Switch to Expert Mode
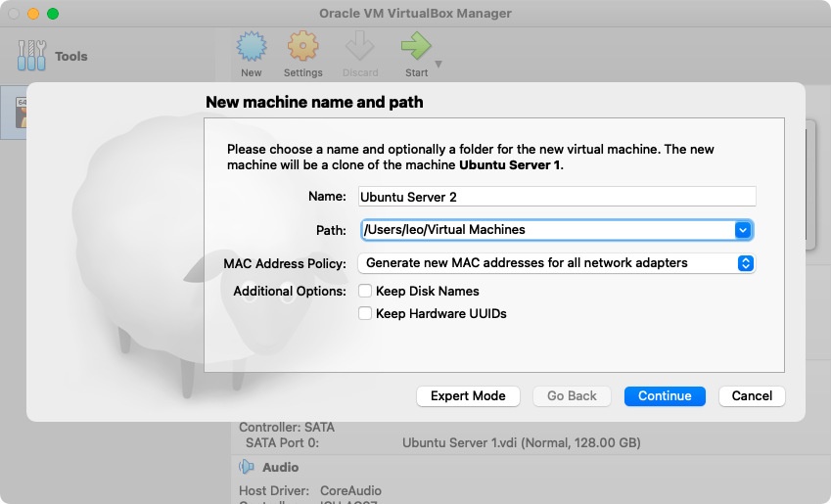 [468, 396]
